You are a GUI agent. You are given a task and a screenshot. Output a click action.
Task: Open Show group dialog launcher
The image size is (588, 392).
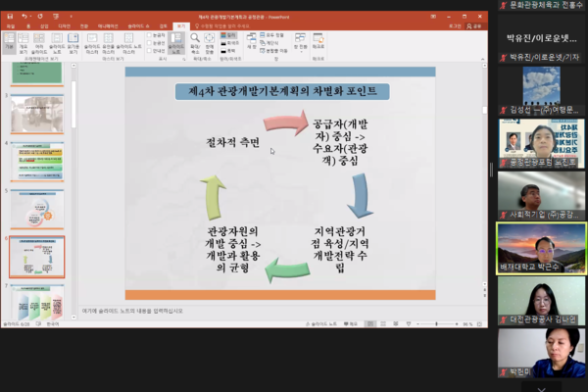(184, 59)
